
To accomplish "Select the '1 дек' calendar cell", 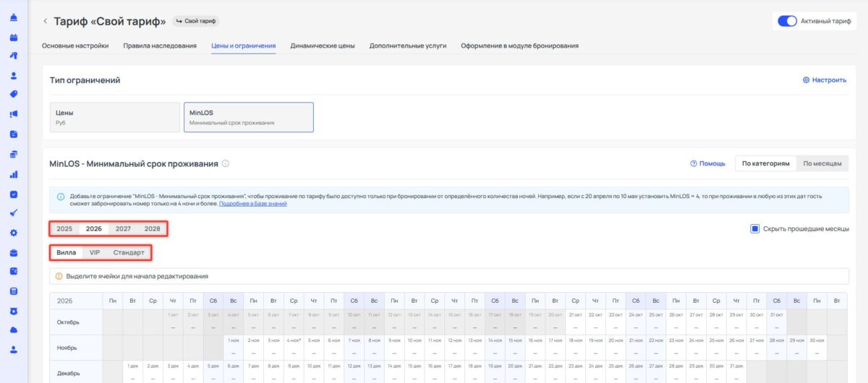I will point(132,371).
